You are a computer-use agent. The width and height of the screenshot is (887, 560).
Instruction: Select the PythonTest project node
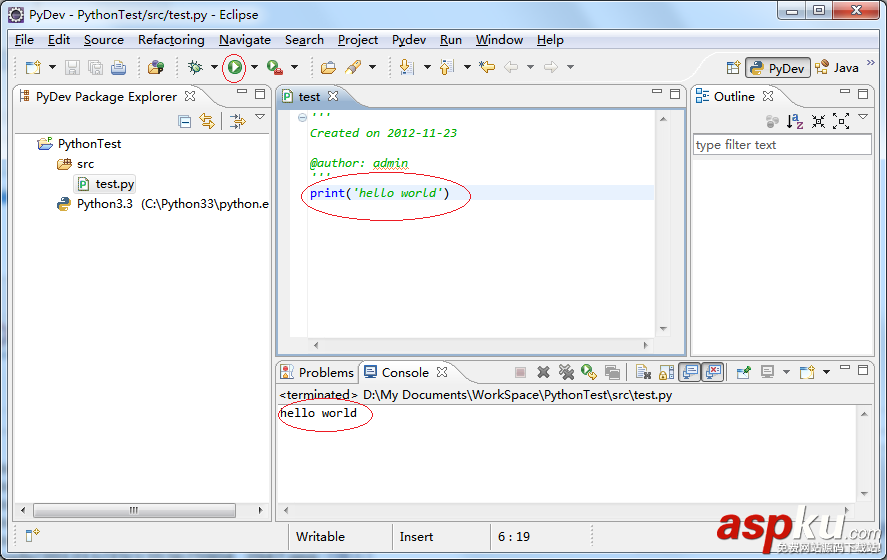click(79, 144)
